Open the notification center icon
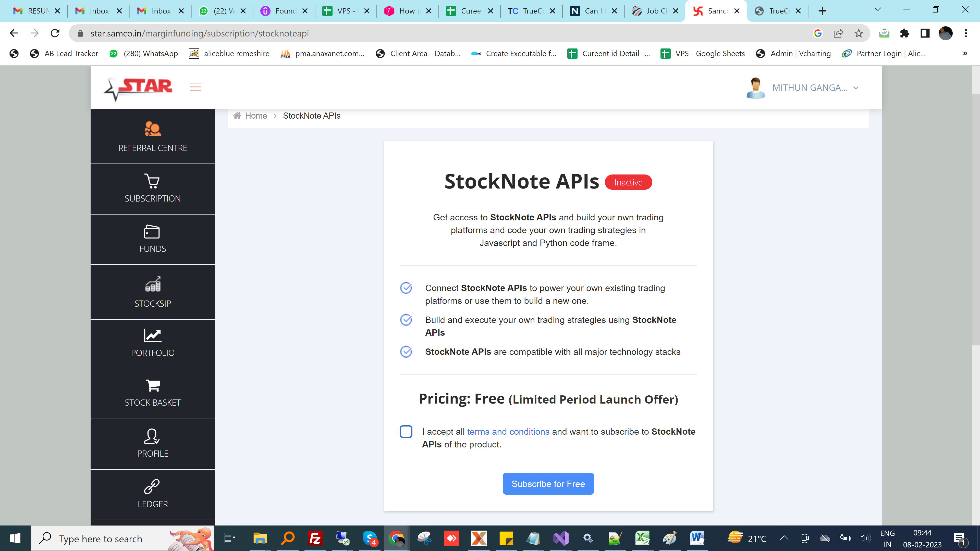 click(x=960, y=539)
